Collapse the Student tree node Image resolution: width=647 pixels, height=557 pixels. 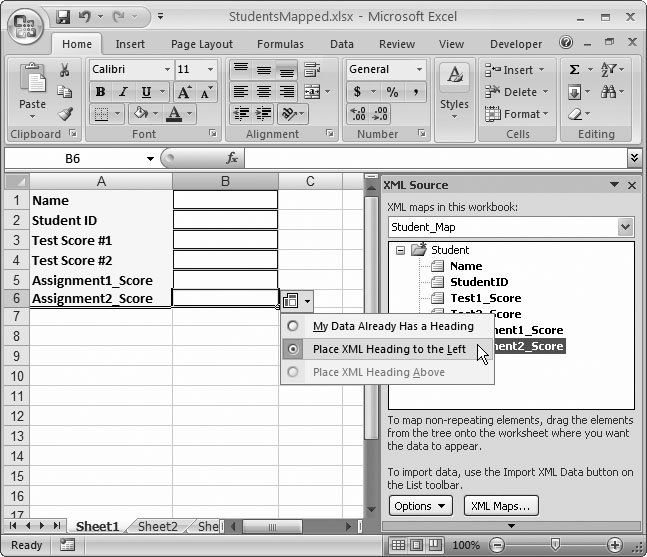[400, 250]
